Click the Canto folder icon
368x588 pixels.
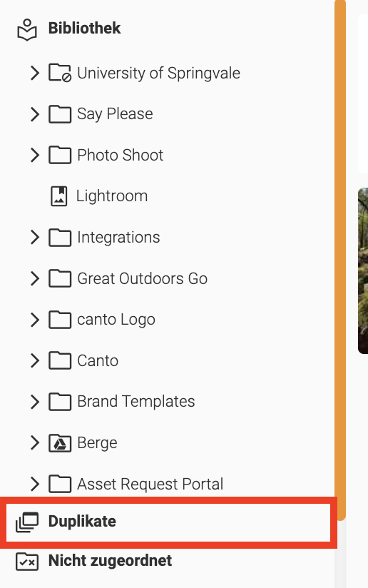click(60, 361)
